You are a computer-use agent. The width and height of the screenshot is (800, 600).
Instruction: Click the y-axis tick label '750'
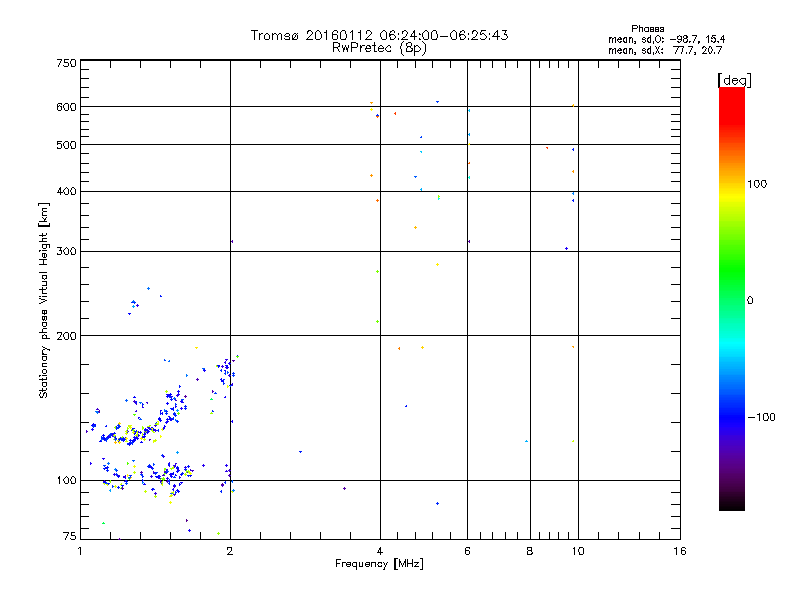[66, 63]
